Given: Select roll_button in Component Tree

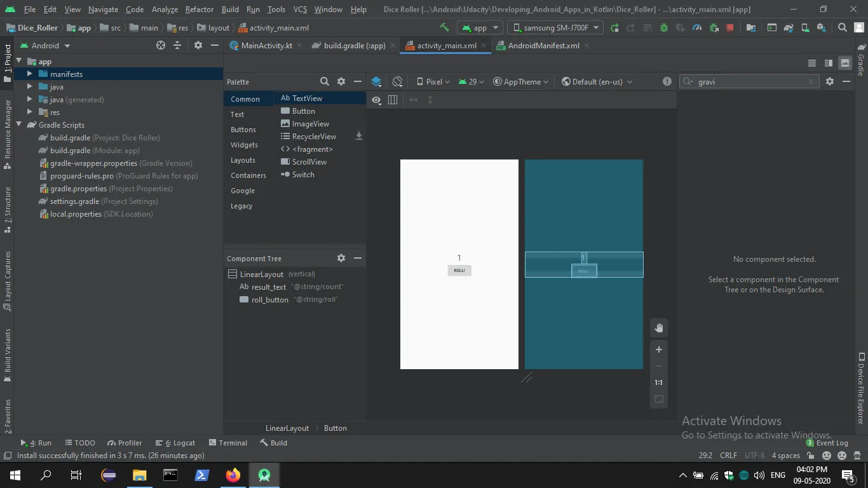Looking at the screenshot, I should pyautogui.click(x=269, y=299).
